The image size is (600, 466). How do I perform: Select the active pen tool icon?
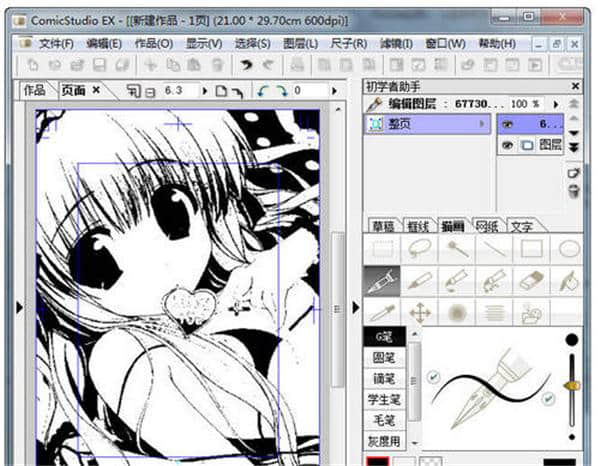point(383,281)
